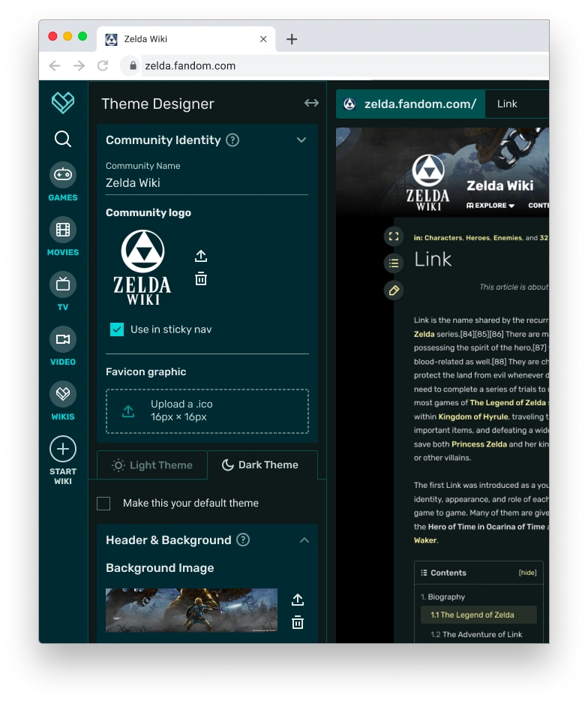Viewport: 588px width, 701px height.
Task: Edit the Community Name field
Action: [207, 183]
